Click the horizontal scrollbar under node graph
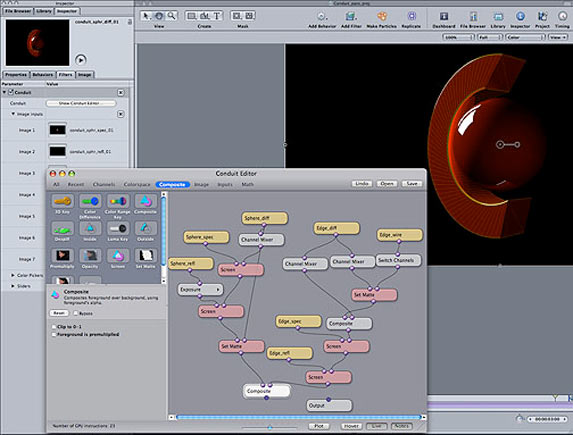573x435 pixels. click(x=298, y=417)
